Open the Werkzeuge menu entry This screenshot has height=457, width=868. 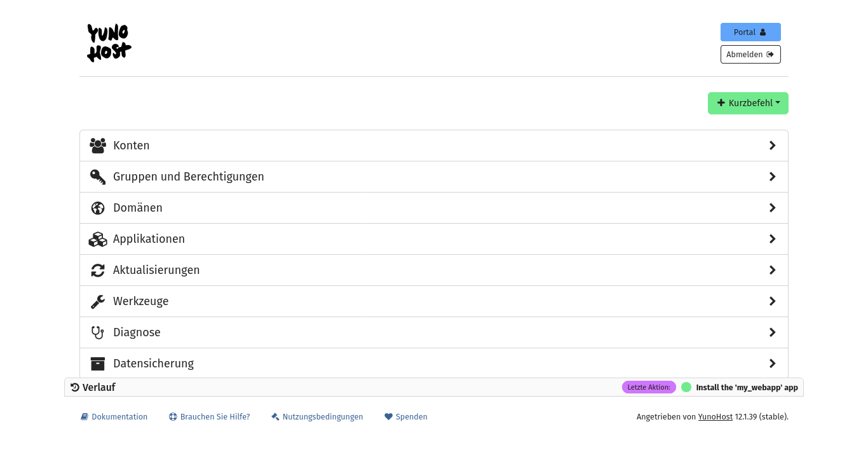(x=141, y=301)
